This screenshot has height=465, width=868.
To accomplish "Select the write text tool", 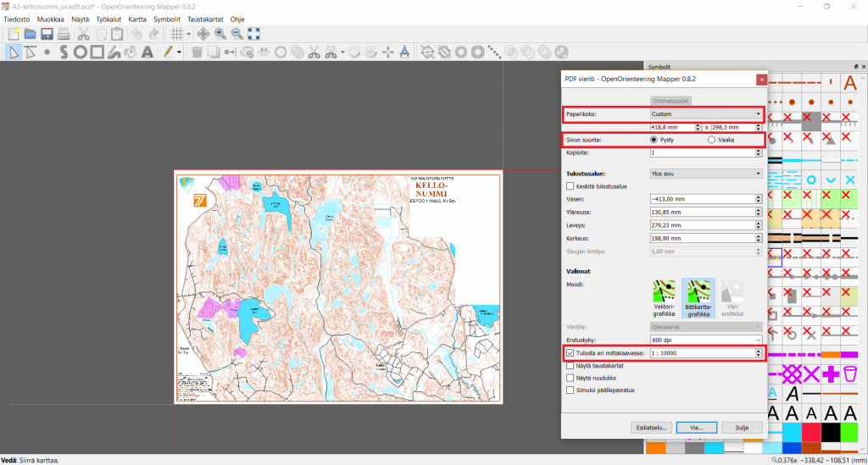I will click(147, 52).
